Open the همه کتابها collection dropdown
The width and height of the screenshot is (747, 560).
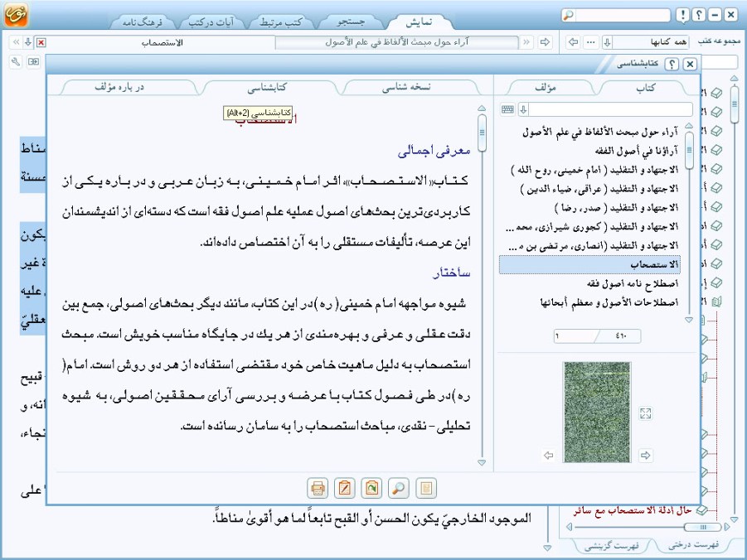(607, 42)
